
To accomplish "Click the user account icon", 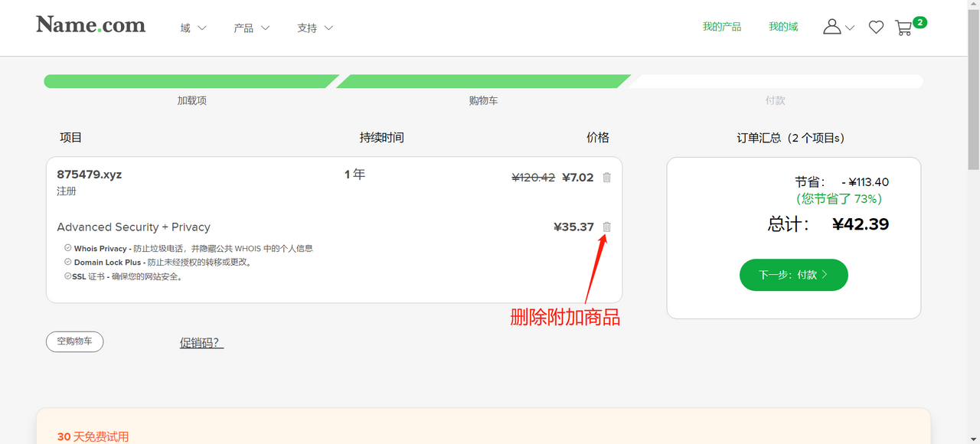I will (x=831, y=27).
